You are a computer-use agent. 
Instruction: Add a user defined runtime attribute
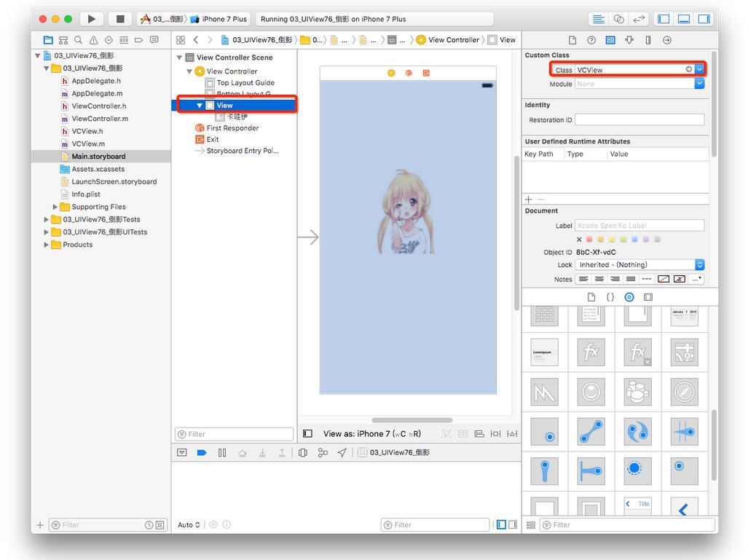coord(529,200)
